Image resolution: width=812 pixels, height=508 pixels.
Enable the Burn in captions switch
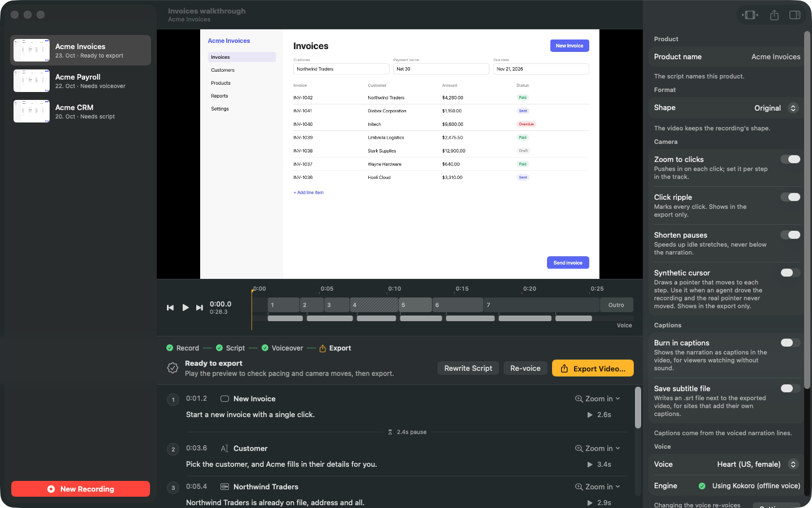point(791,343)
